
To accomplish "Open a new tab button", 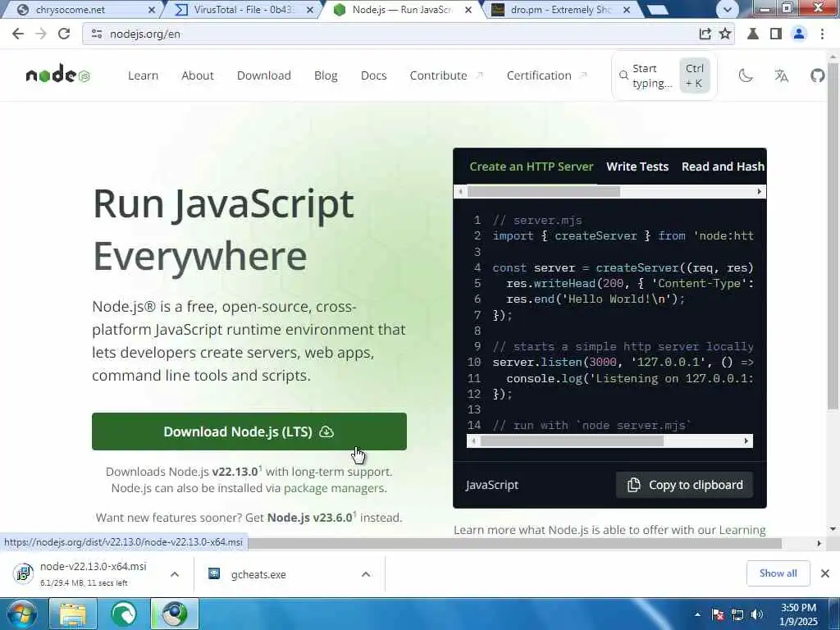I will tap(657, 10).
